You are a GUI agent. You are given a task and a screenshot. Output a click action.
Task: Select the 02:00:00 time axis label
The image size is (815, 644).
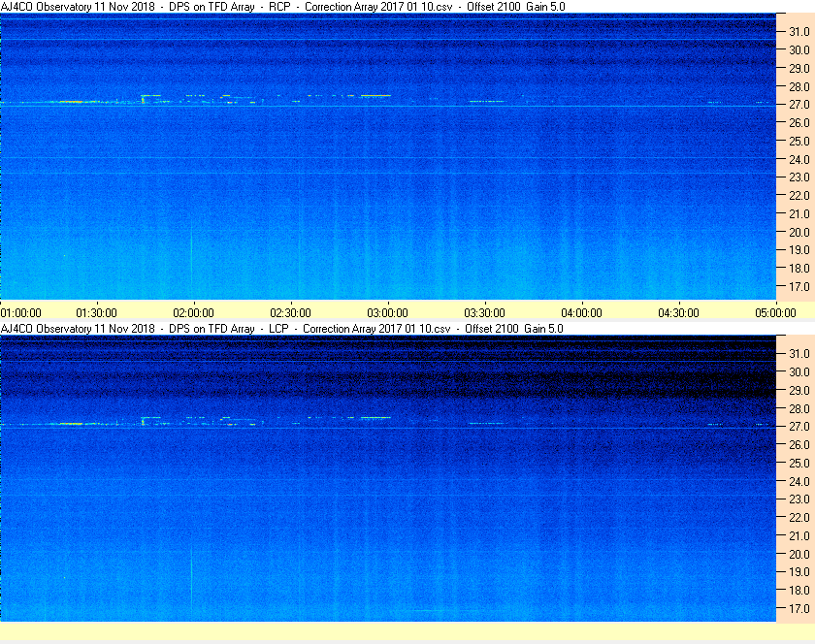pos(193,313)
